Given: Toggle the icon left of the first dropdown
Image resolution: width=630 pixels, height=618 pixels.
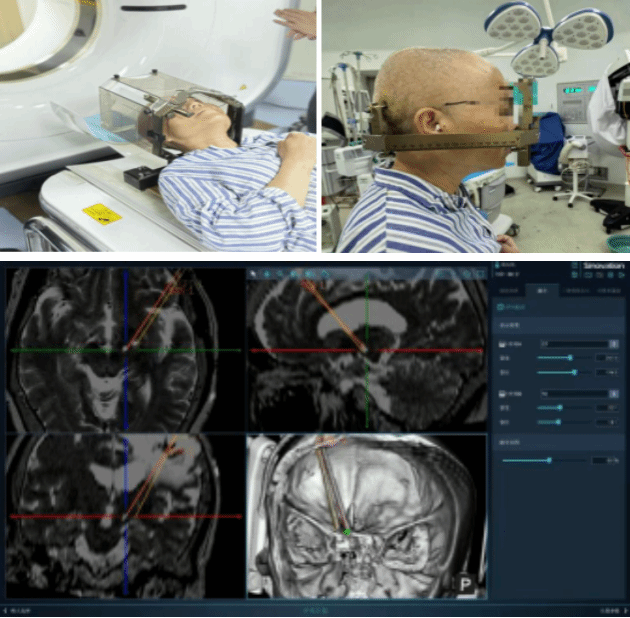Looking at the screenshot, I should click(502, 343).
